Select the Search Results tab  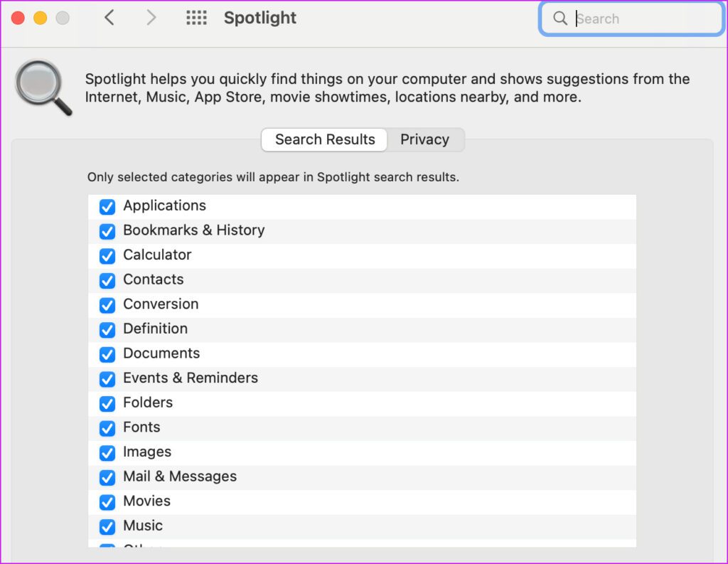323,139
